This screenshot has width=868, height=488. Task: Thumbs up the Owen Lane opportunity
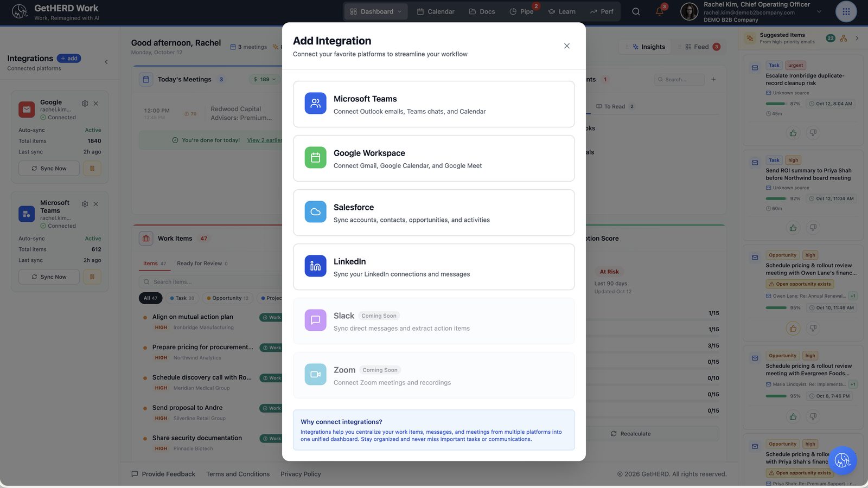(x=793, y=328)
